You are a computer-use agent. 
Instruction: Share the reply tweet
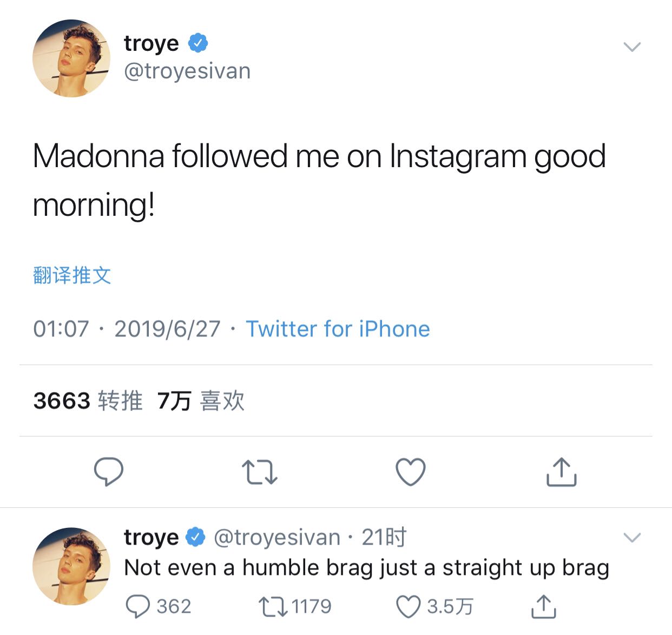(543, 606)
